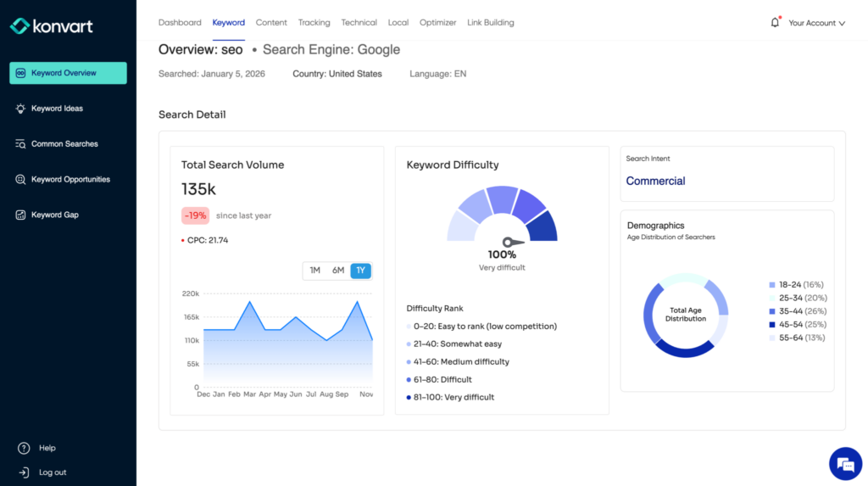Click the 18-24 legend color swatch
This screenshot has width=868, height=486.
click(x=772, y=285)
